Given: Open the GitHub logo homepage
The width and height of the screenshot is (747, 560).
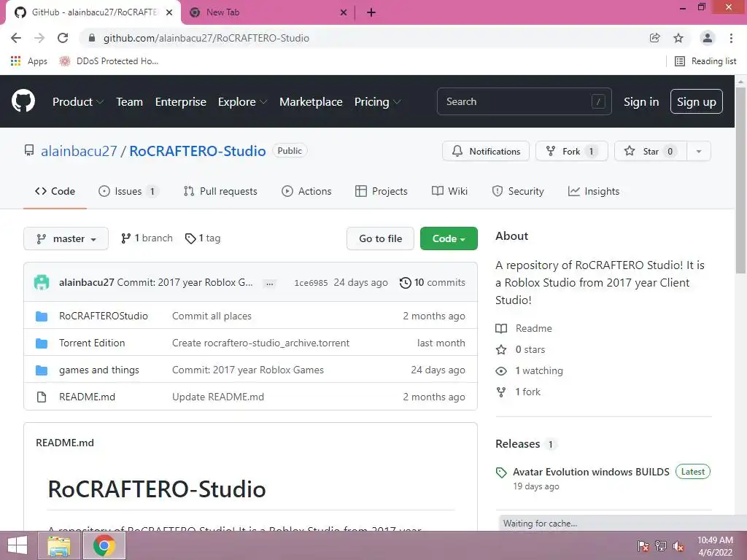Looking at the screenshot, I should coord(23,101).
